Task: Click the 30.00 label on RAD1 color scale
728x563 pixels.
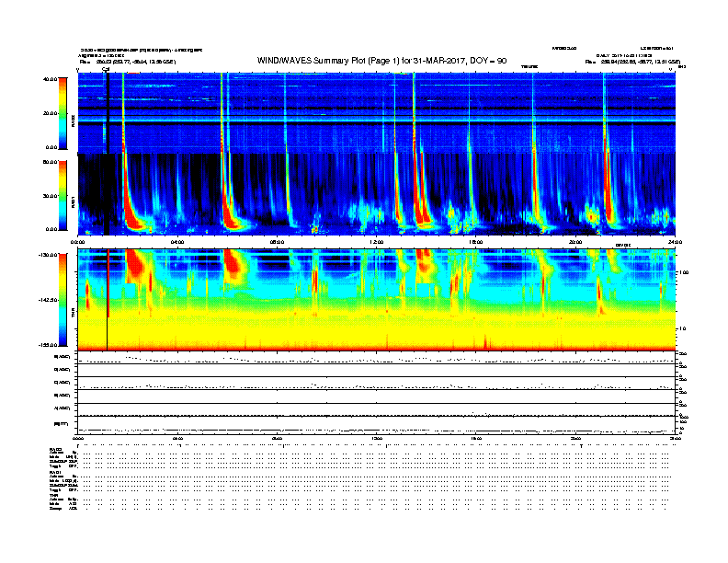Action: point(50,196)
